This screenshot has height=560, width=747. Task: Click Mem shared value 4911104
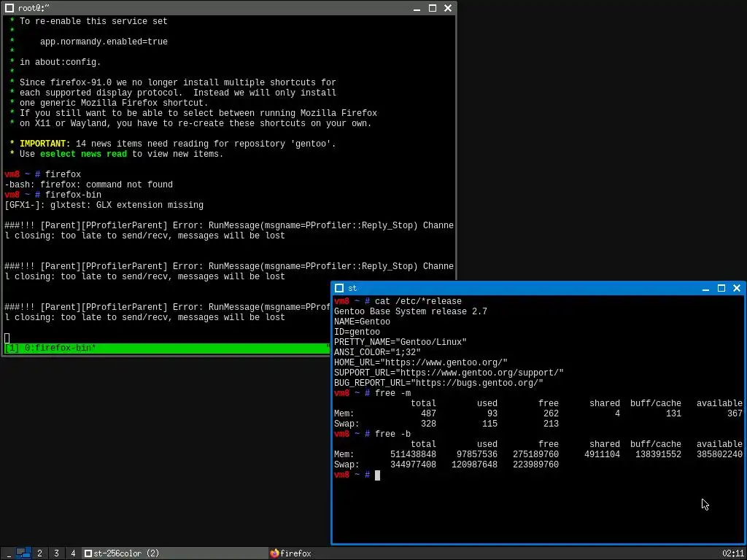(602, 455)
